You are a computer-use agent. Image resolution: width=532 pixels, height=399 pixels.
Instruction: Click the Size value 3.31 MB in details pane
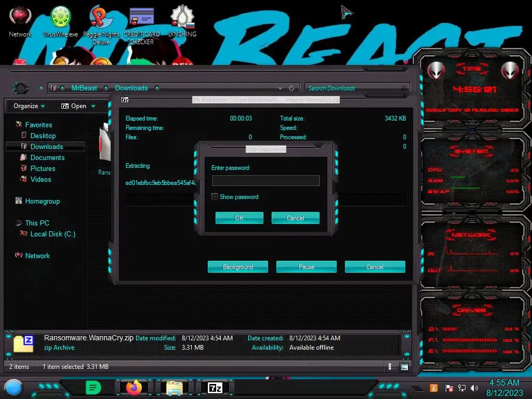pos(192,348)
